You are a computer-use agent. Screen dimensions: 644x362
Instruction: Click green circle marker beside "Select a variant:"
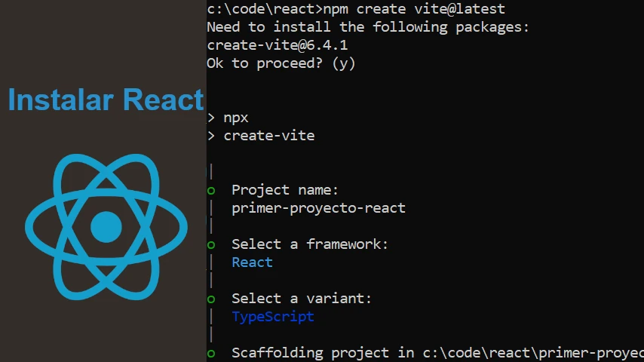click(x=211, y=299)
